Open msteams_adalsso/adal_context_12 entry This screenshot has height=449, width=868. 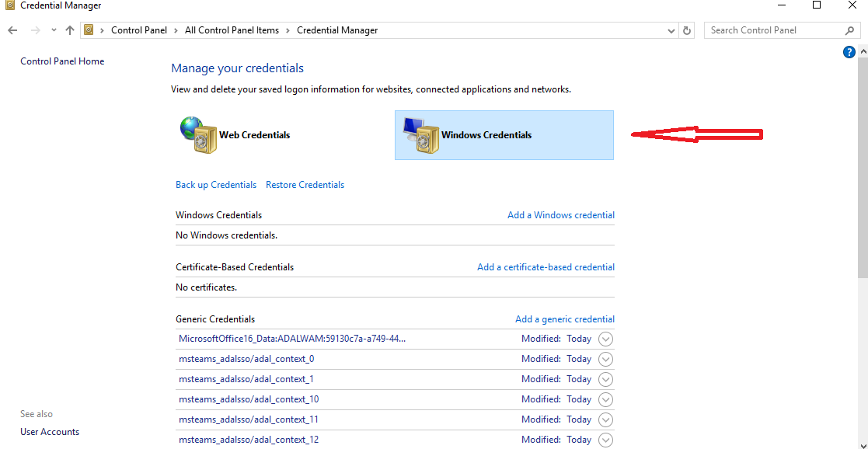(249, 440)
